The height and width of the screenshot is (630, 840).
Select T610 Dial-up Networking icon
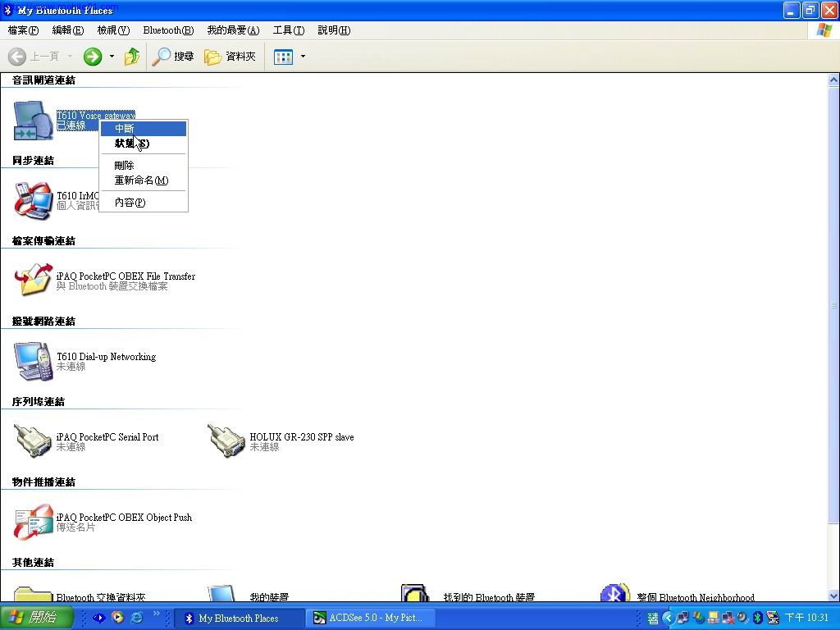point(33,362)
